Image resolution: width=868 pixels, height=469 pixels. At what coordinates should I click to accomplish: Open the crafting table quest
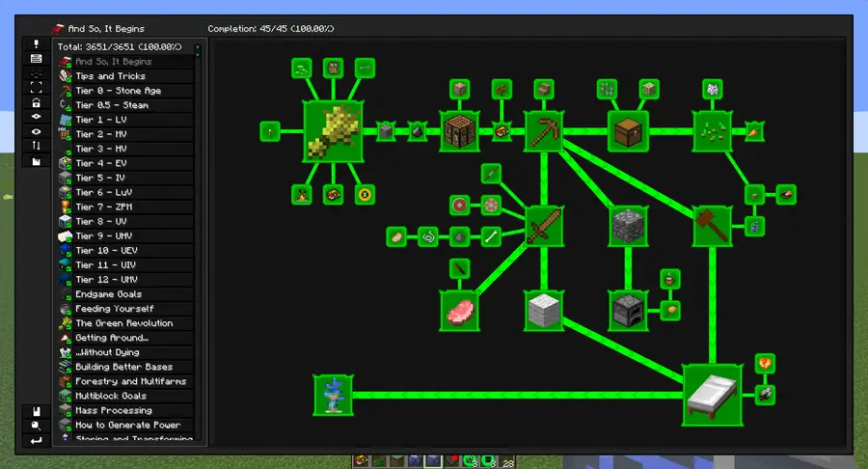(459, 131)
